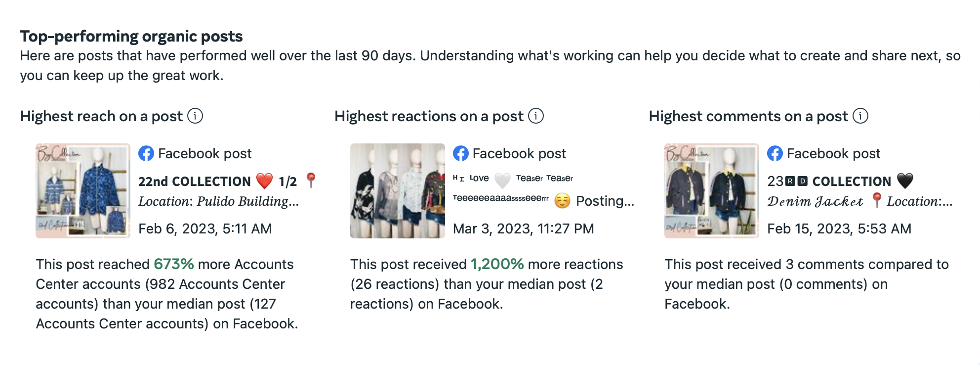Screen dimensions: 980x365
Task: Open the 23RD COLLECTION post title
Action: 829,182
